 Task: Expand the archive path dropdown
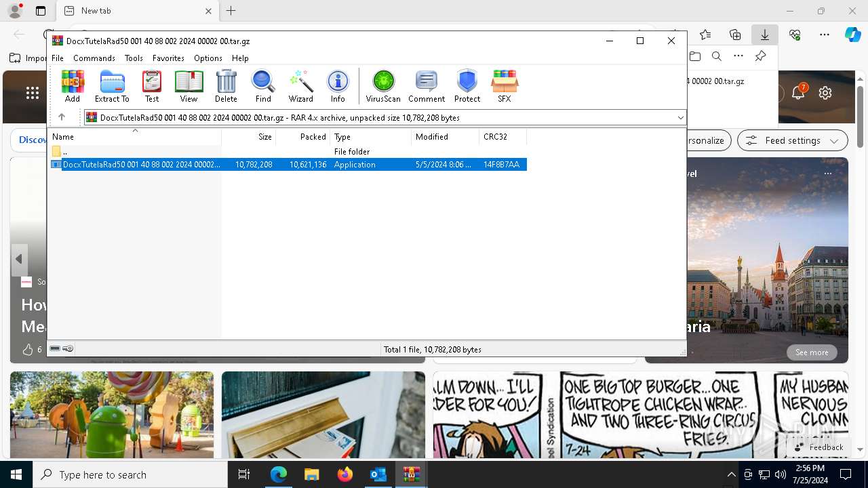click(x=680, y=118)
